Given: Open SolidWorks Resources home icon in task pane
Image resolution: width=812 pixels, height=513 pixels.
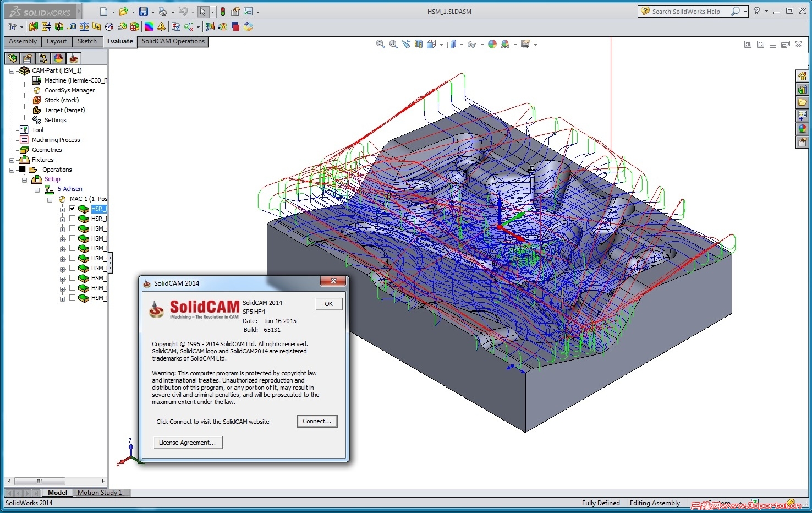Looking at the screenshot, I should pyautogui.click(x=803, y=76).
